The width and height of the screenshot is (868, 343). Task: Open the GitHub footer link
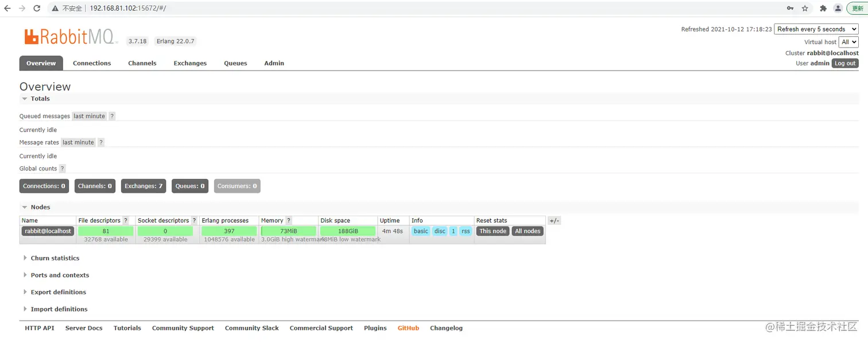click(x=409, y=328)
